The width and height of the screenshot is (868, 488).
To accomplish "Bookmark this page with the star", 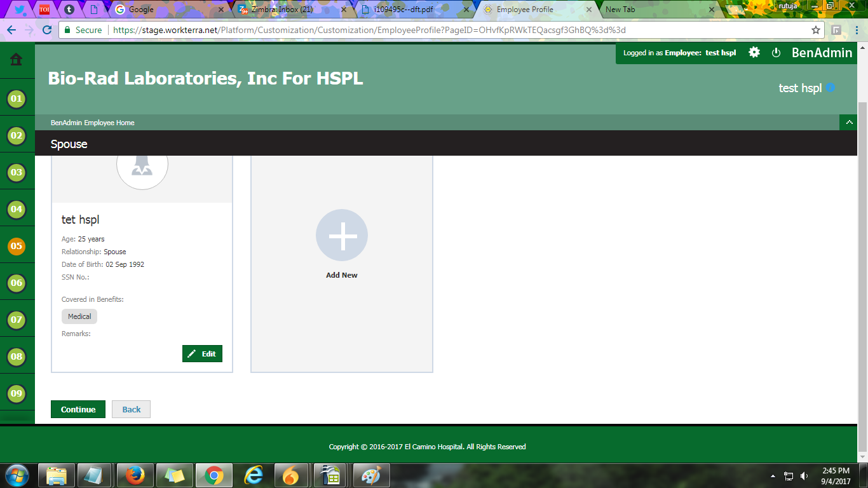I will click(x=816, y=30).
